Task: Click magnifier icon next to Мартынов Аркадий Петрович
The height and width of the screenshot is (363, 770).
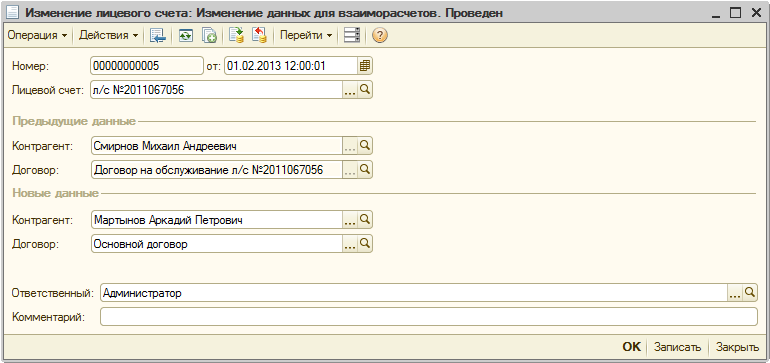Action: tap(365, 220)
